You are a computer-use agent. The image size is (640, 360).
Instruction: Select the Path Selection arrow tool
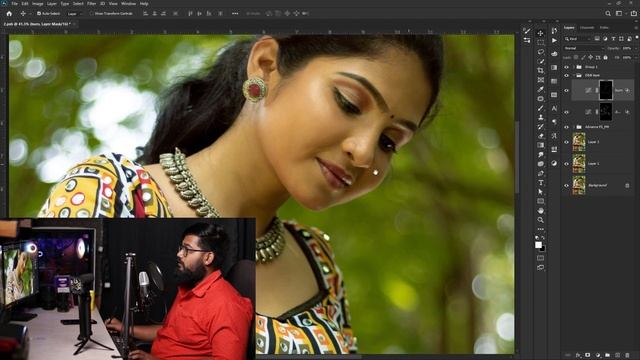pyautogui.click(x=540, y=192)
